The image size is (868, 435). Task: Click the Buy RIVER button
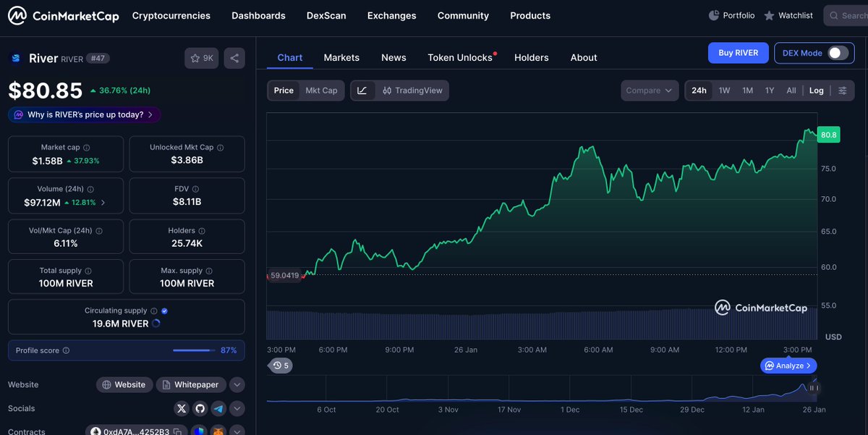point(738,53)
